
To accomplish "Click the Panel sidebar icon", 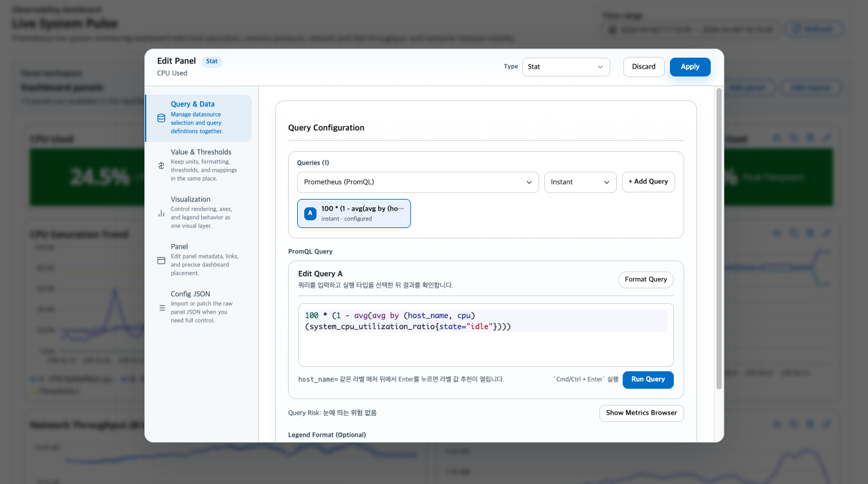I will point(161,260).
